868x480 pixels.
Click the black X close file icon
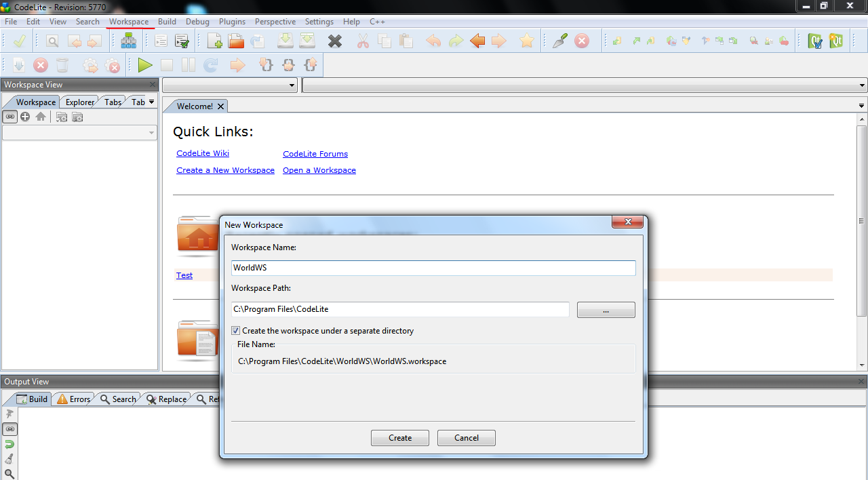[x=335, y=41]
